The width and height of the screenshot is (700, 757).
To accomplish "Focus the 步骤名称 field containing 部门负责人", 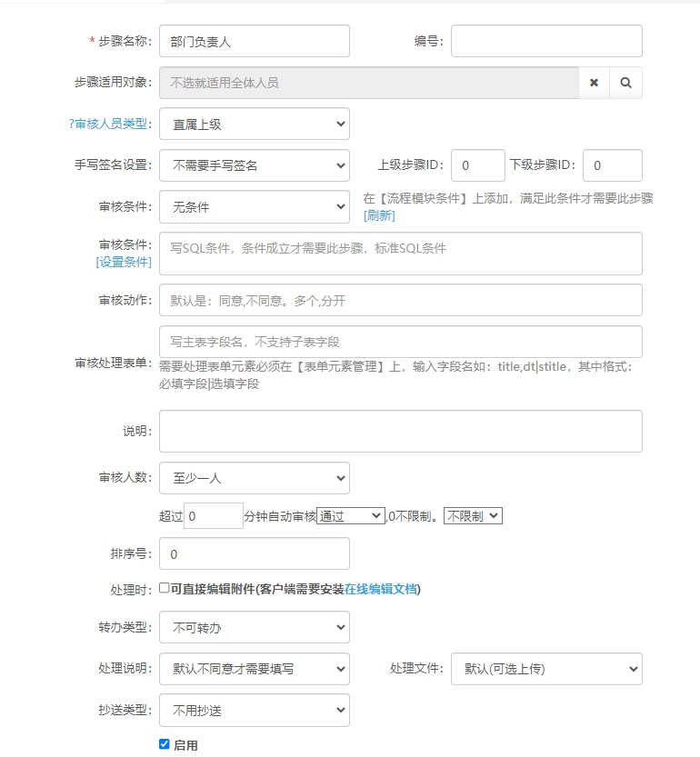I will 255,41.
